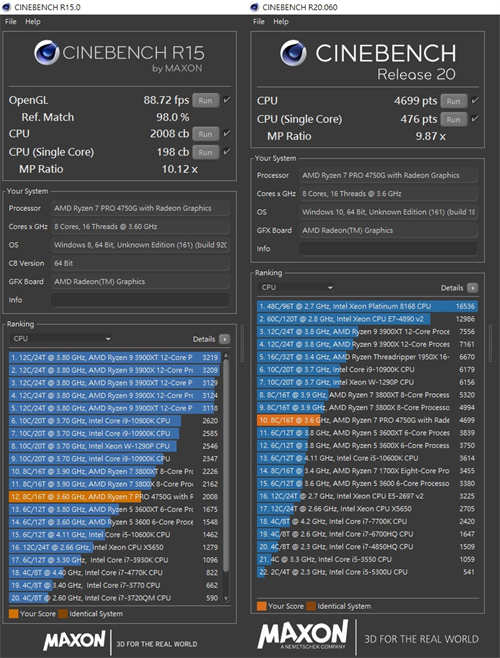Click the Identical System swatch in R20
500x658 pixels.
pyautogui.click(x=311, y=606)
